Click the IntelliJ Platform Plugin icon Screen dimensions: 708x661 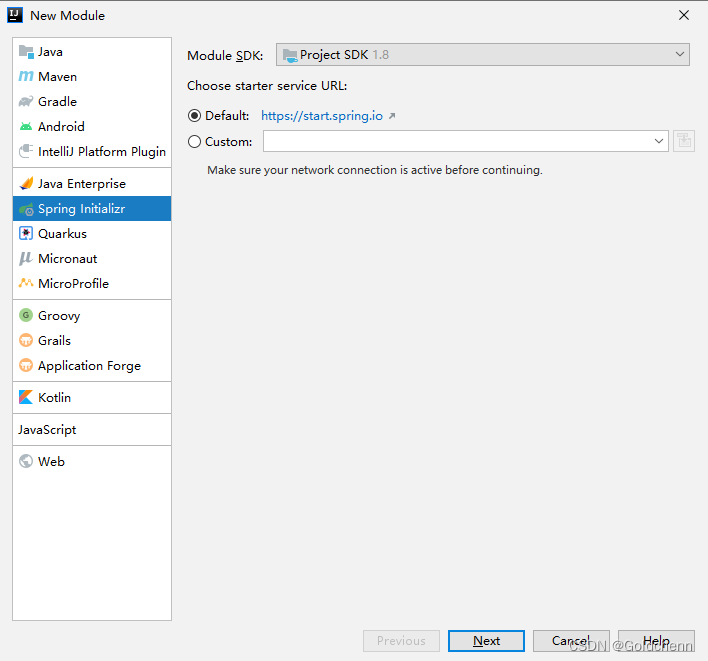click(x=26, y=151)
